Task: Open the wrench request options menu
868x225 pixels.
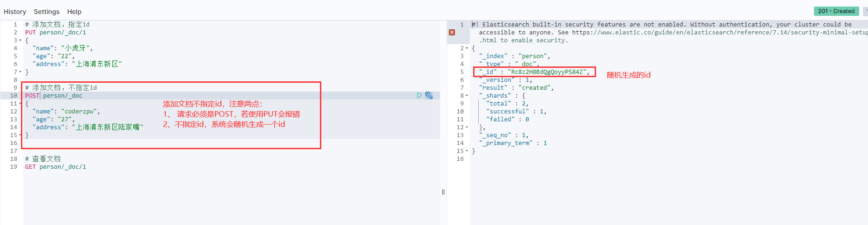Action: pos(429,95)
